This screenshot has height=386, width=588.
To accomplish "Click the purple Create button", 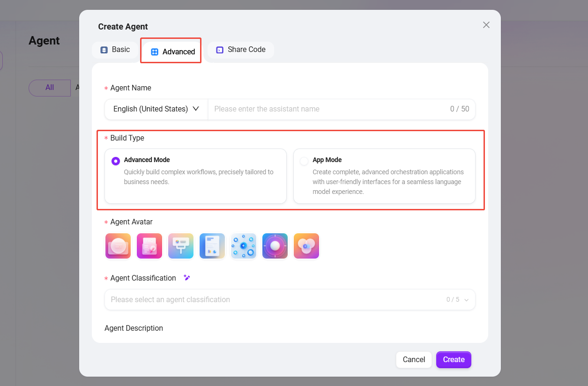I will 454,360.
